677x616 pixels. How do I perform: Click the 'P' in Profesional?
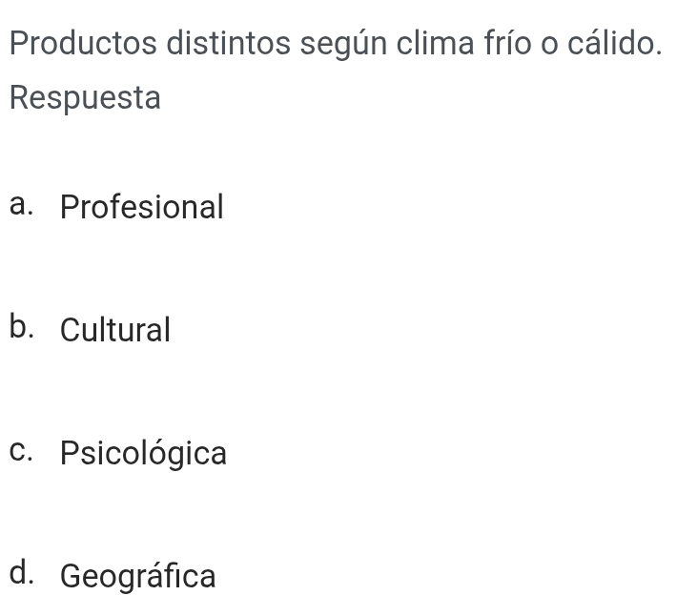pos(69,207)
